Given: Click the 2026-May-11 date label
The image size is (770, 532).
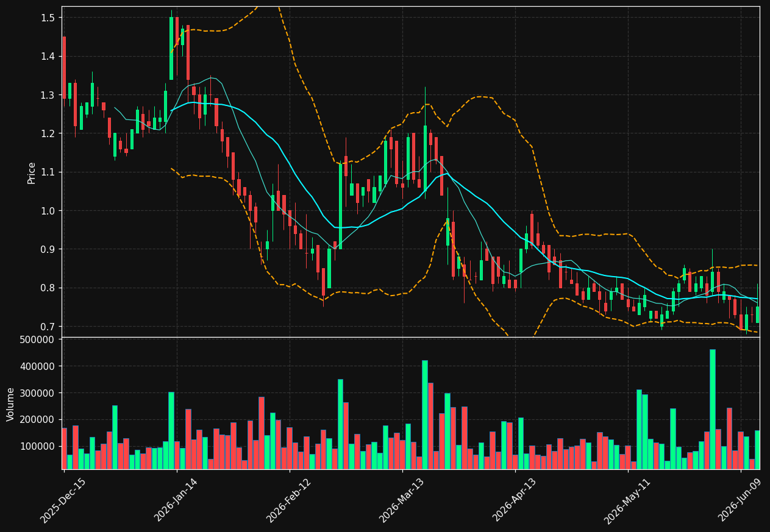Looking at the screenshot, I should pyautogui.click(x=627, y=500).
